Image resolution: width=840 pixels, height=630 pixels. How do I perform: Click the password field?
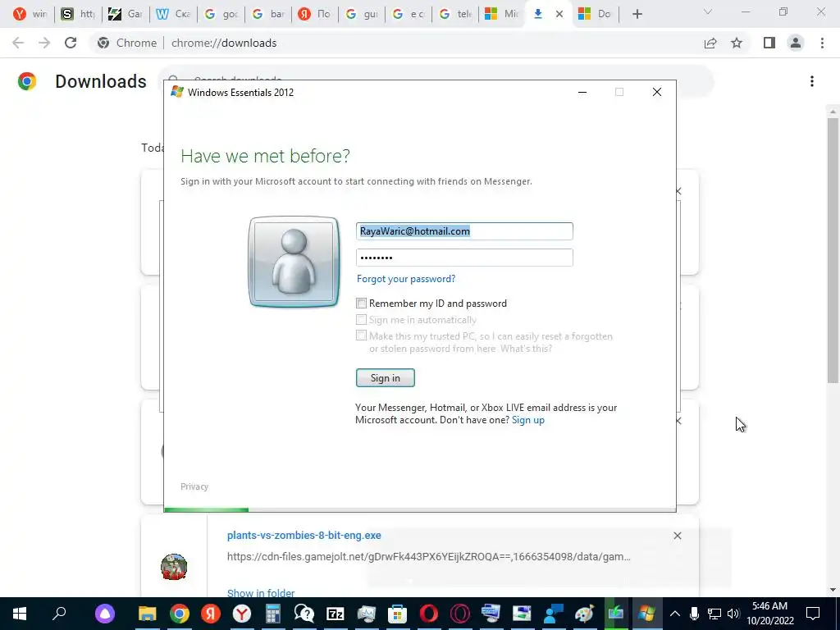tap(464, 257)
